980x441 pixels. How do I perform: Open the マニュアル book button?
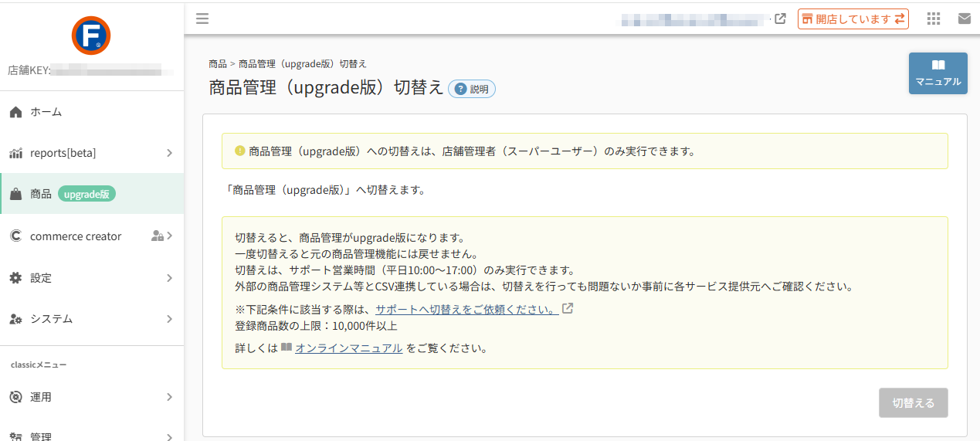938,73
